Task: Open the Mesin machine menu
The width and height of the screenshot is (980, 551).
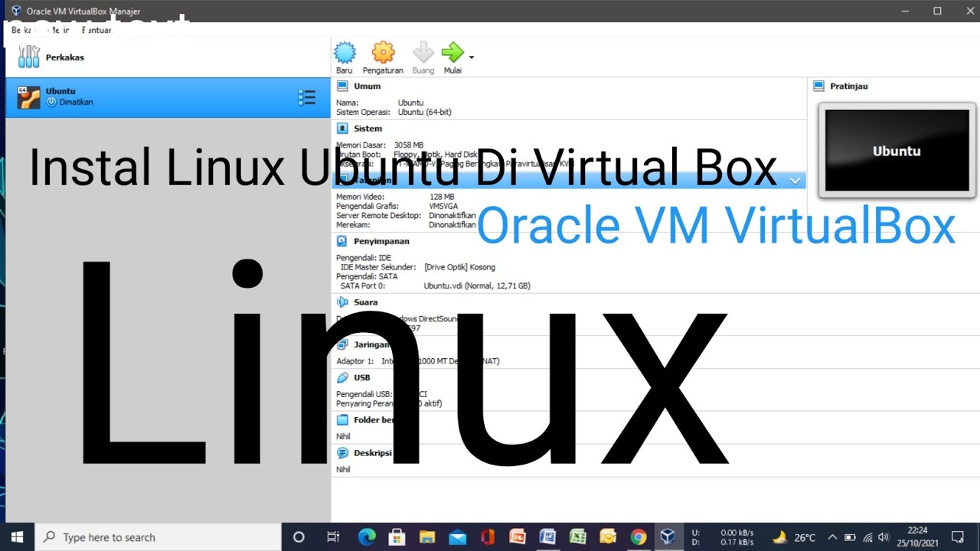Action: [60, 31]
